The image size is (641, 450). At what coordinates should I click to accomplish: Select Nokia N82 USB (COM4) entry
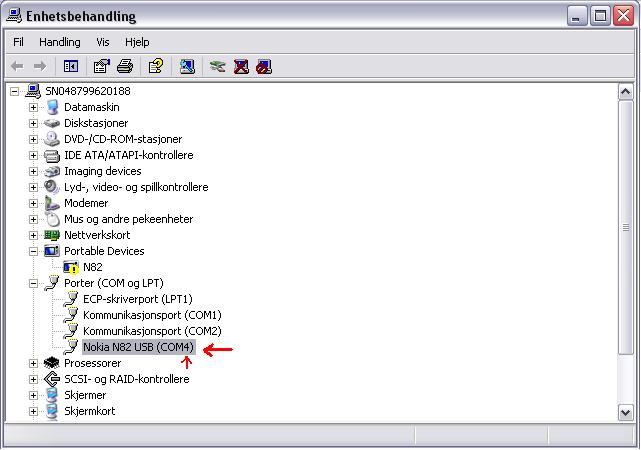(138, 347)
